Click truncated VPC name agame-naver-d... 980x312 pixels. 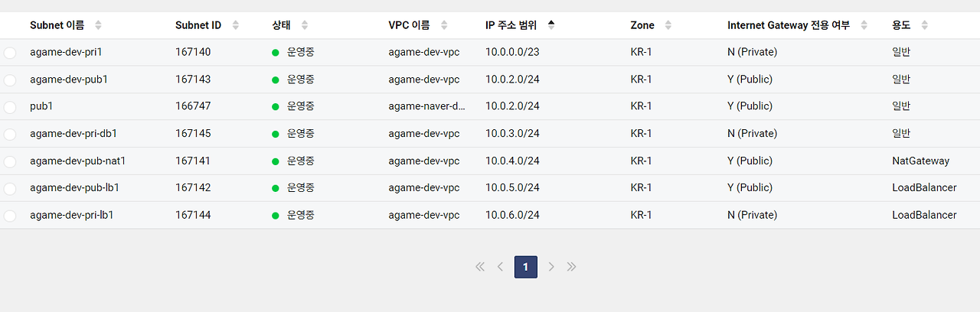pos(427,106)
